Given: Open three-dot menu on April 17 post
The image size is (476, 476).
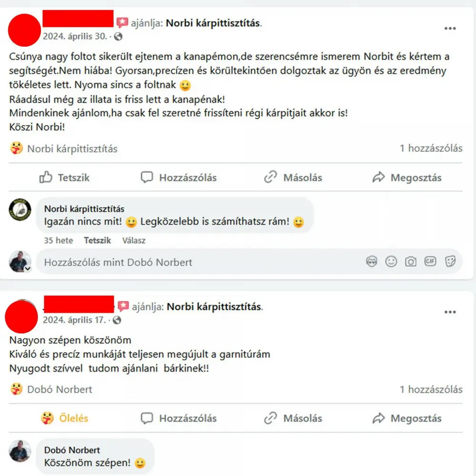Looking at the screenshot, I should pyautogui.click(x=450, y=312).
